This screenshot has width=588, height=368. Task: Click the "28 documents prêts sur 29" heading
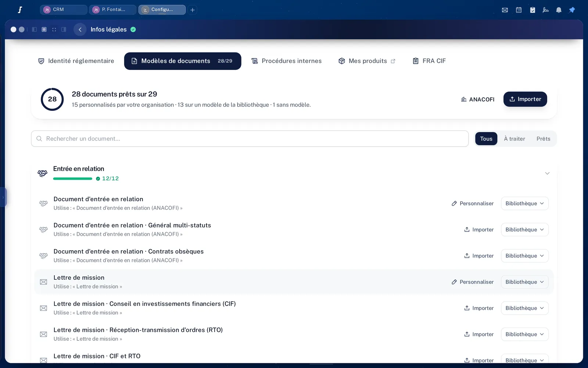114,94
